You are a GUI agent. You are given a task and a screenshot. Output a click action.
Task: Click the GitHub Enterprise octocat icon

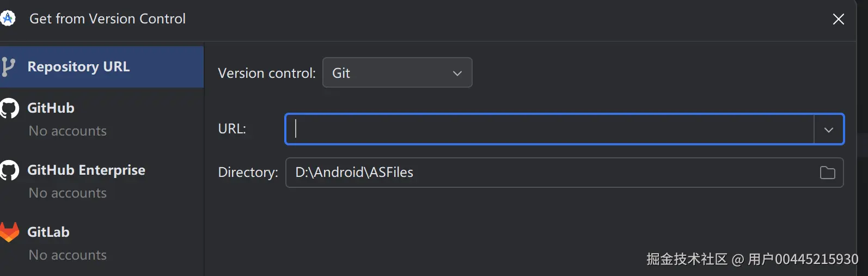tap(9, 170)
